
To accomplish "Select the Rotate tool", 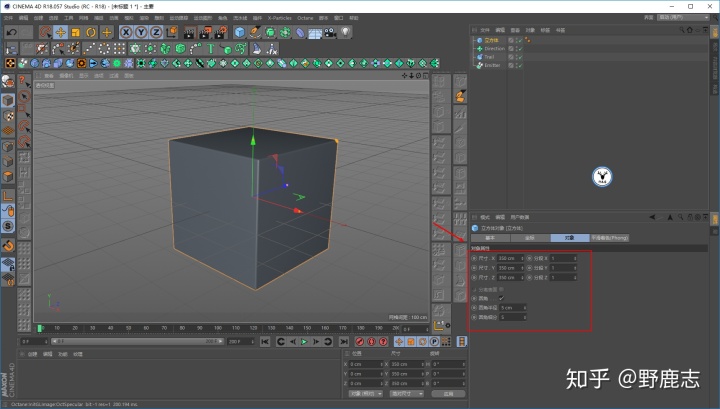I will pos(91,32).
